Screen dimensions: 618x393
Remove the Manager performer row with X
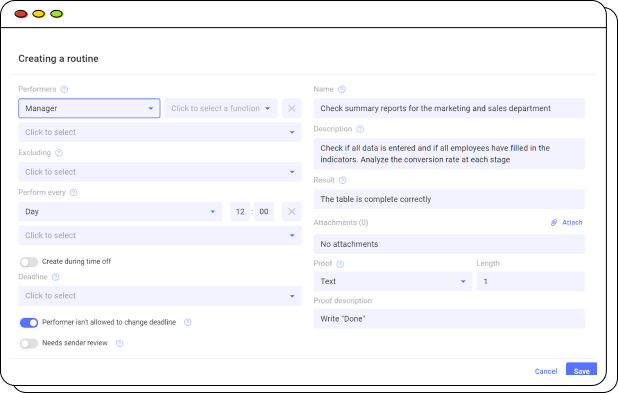pos(292,108)
